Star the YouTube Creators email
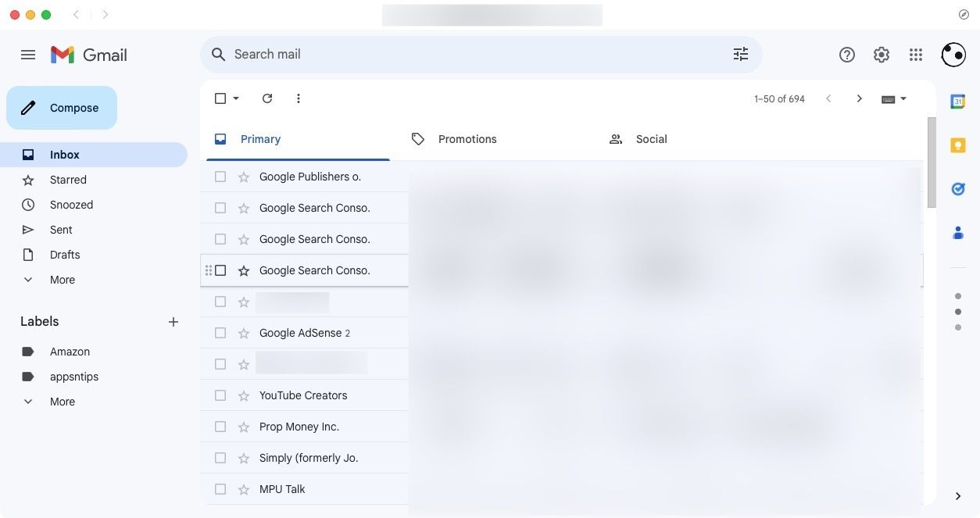The image size is (980, 518). 244,395
